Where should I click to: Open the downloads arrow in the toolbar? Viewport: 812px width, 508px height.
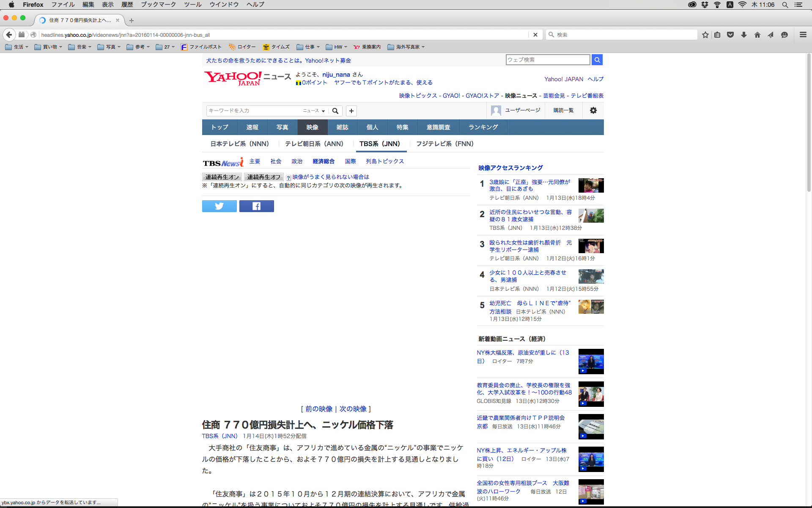[x=743, y=35]
